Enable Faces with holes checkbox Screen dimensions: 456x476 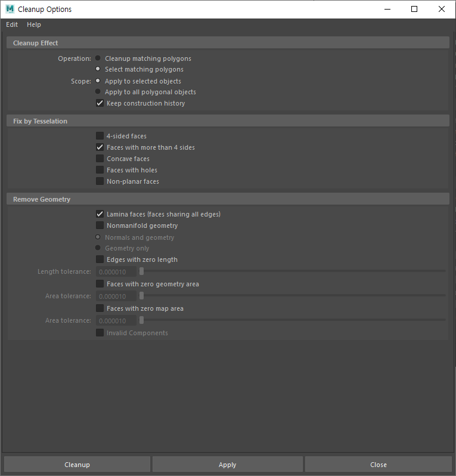100,169
